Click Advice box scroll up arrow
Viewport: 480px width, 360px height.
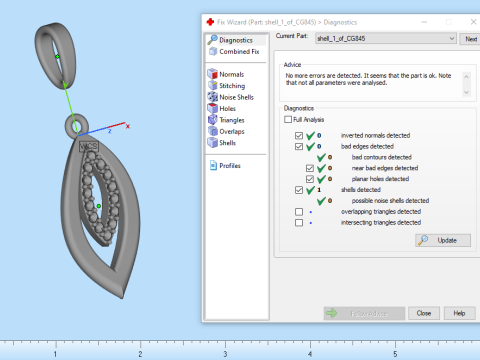point(466,77)
